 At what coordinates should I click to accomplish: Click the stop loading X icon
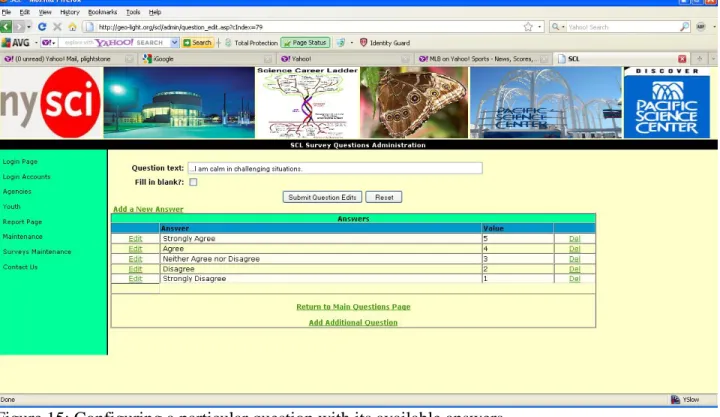pyautogui.click(x=57, y=27)
